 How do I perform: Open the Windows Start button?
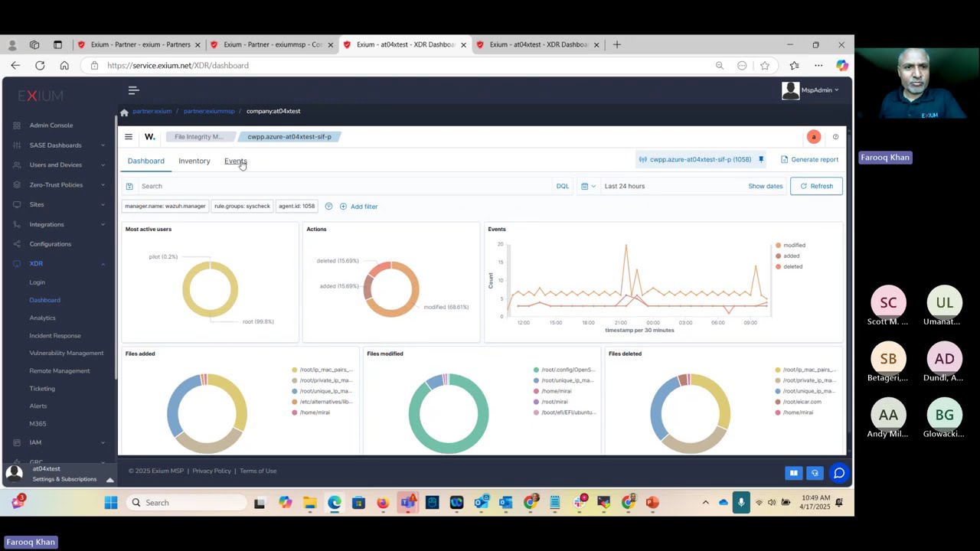pyautogui.click(x=111, y=503)
